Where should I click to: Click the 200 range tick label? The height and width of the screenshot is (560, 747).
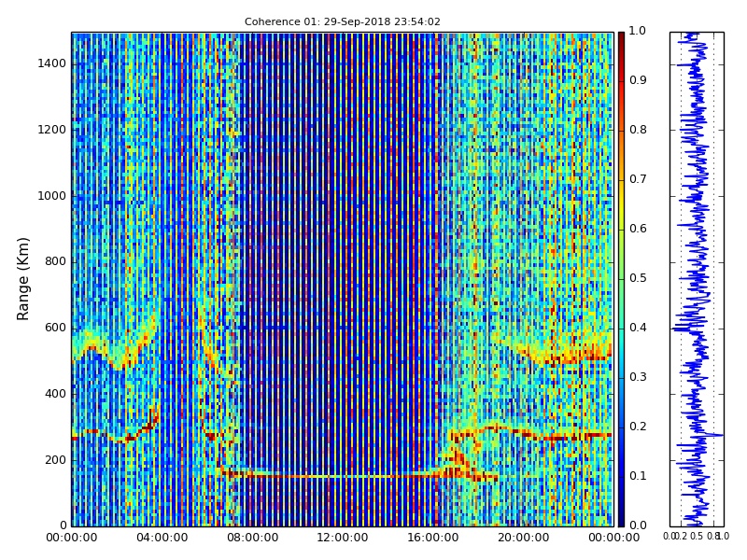55,460
